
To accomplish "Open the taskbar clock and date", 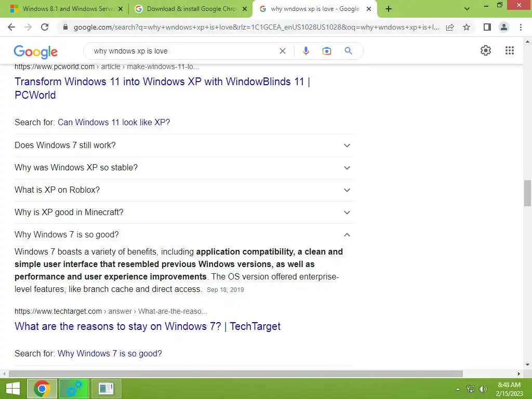I will [x=509, y=389].
